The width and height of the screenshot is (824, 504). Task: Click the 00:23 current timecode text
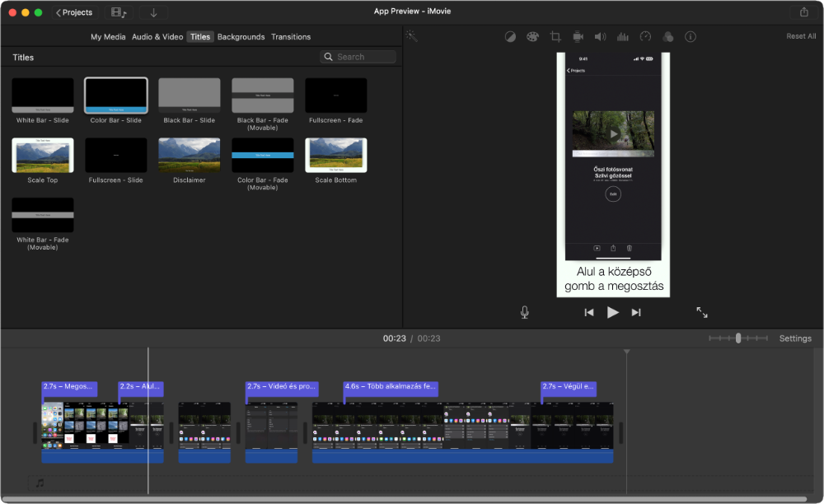[x=394, y=338]
